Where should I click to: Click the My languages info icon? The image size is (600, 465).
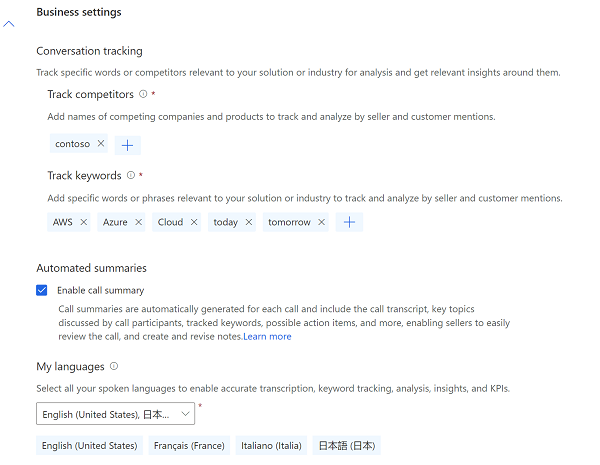point(114,366)
